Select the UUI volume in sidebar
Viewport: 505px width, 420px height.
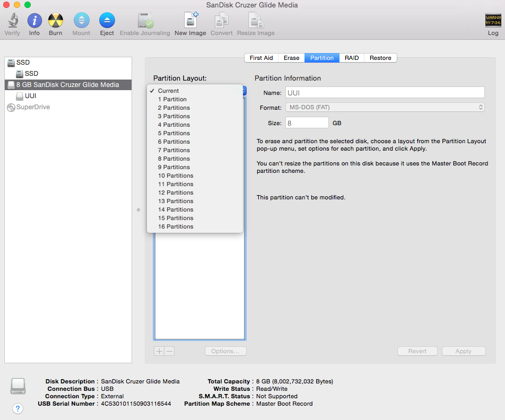coord(68,96)
